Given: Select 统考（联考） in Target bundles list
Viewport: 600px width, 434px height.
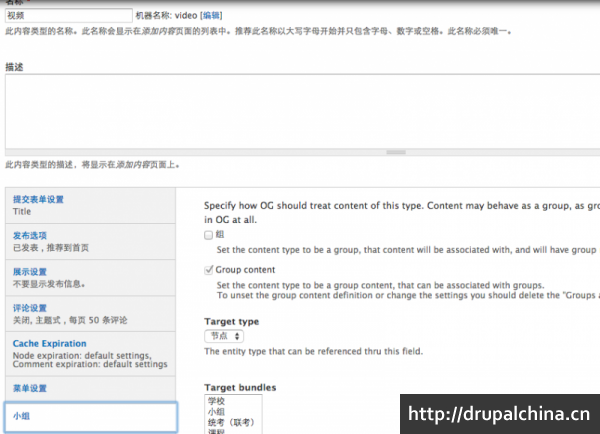Looking at the screenshot, I should [x=233, y=423].
